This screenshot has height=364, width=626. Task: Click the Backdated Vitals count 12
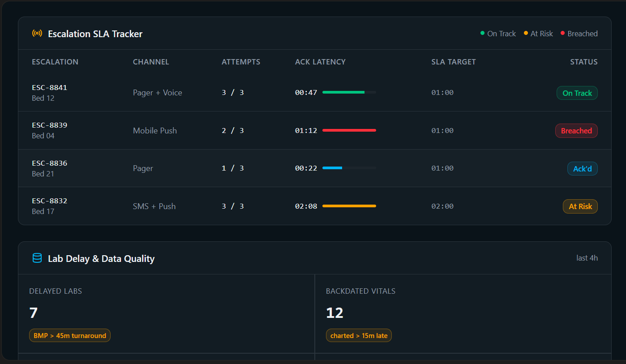334,313
